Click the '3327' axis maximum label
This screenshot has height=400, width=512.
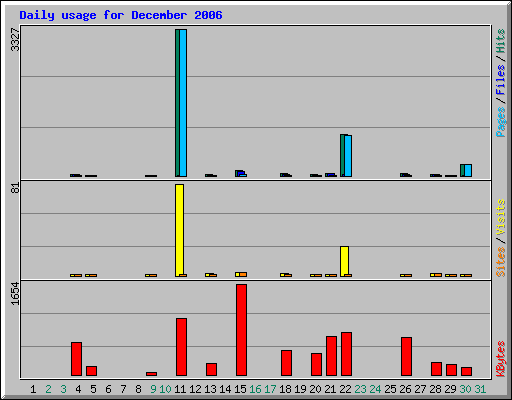click(15, 39)
